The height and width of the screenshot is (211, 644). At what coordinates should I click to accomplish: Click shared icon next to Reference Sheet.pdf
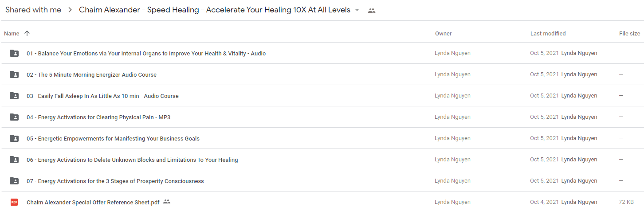(x=167, y=202)
